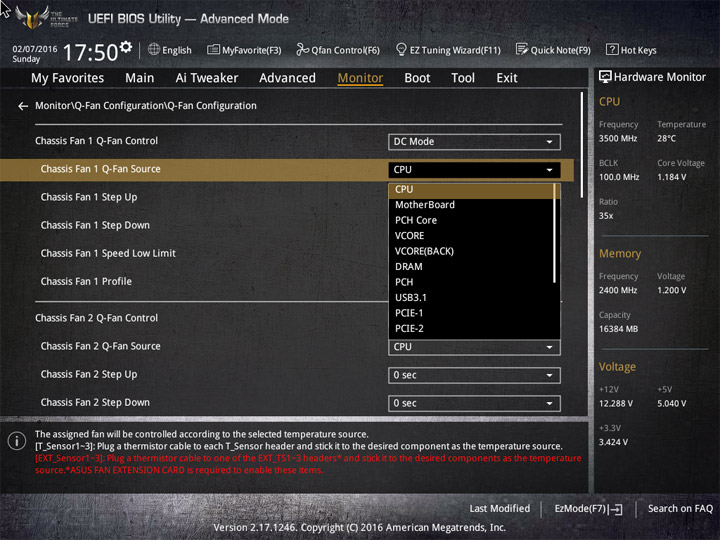Click the EZ Tuning Wizard lightbulb icon

click(x=401, y=49)
